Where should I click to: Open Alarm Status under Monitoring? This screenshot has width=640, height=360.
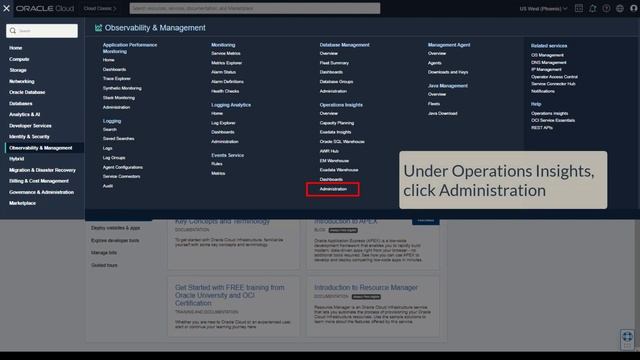tap(223, 72)
